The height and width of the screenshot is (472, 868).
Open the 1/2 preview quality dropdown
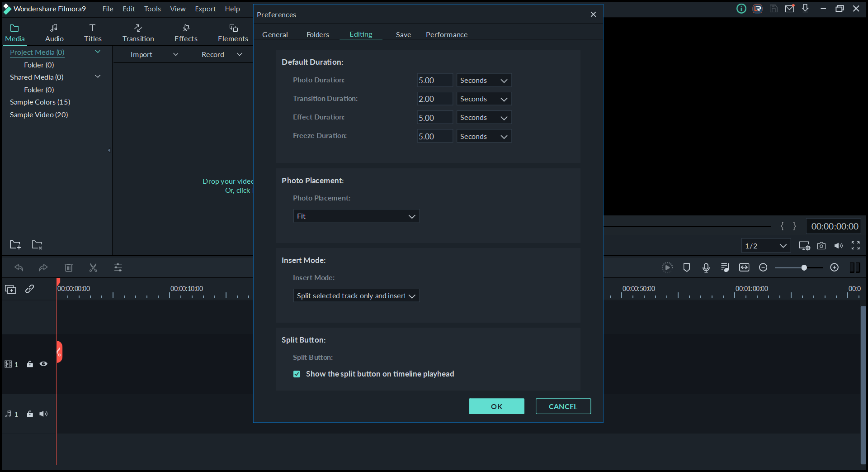pyautogui.click(x=766, y=246)
